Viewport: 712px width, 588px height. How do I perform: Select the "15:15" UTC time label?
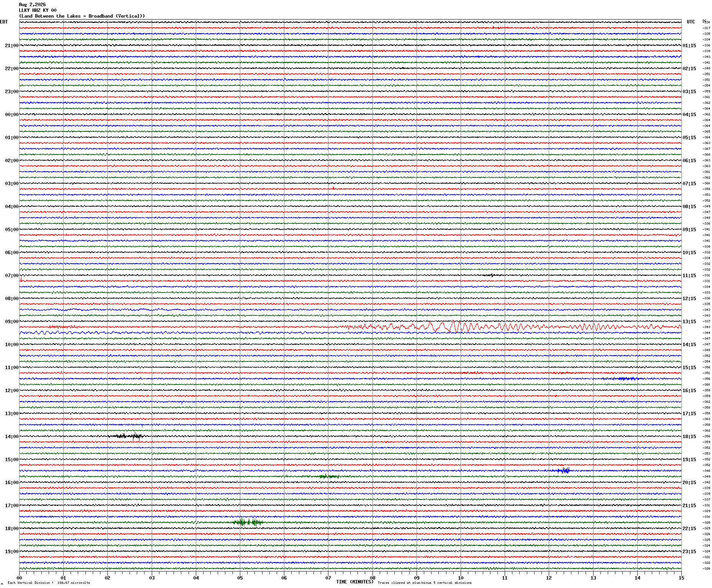pos(689,368)
